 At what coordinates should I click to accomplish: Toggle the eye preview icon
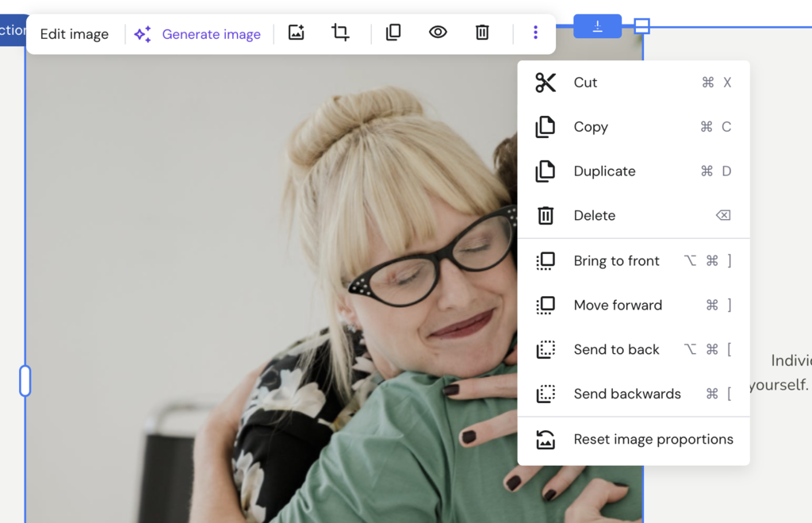pos(438,33)
